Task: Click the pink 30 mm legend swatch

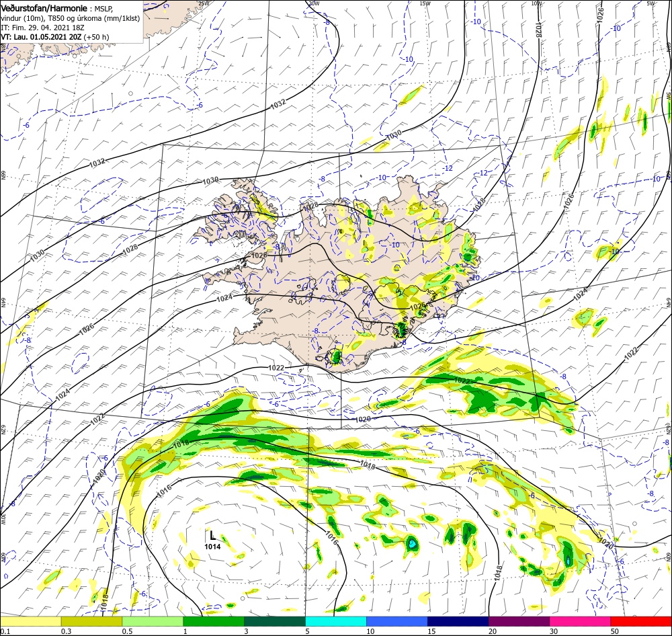Action: click(x=581, y=621)
